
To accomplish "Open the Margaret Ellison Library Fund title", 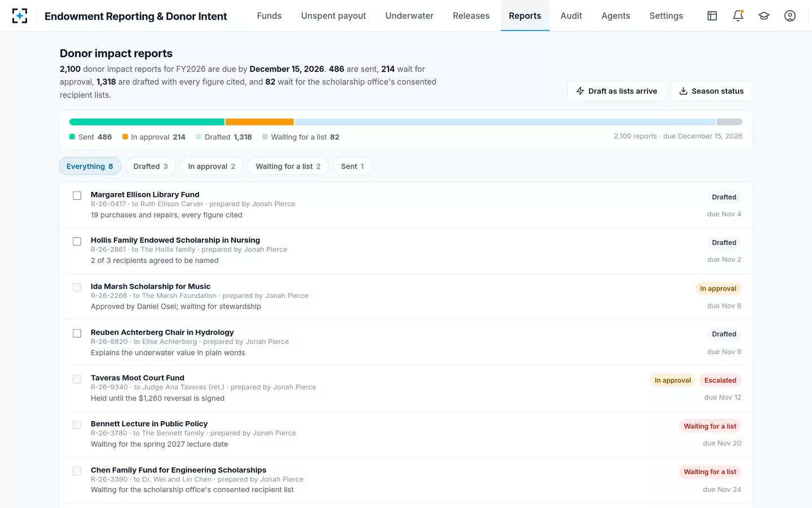I will point(145,195).
